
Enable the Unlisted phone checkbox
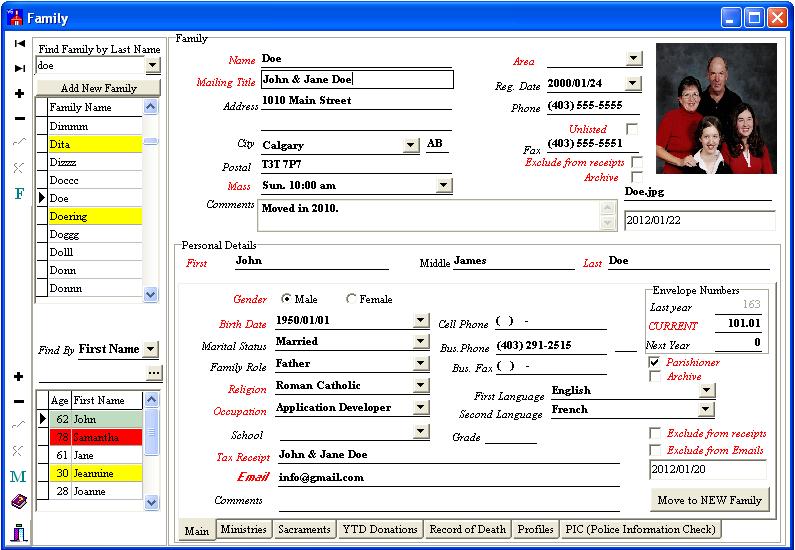(x=631, y=129)
